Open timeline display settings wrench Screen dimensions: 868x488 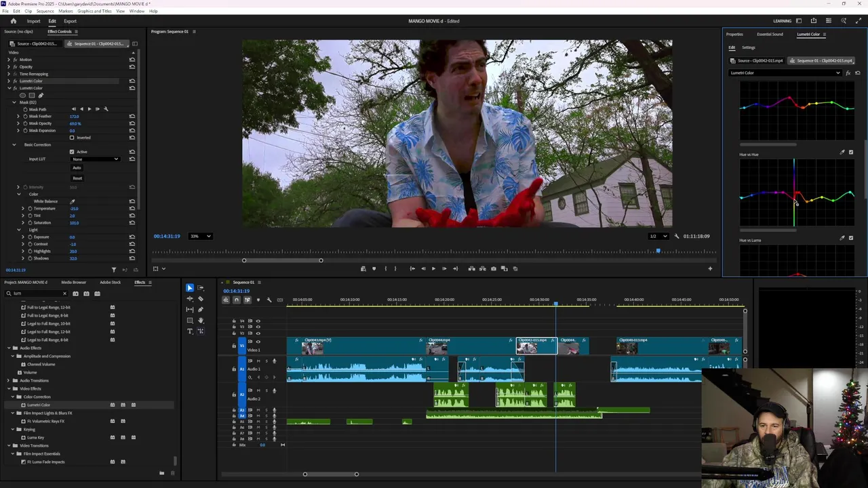point(269,300)
